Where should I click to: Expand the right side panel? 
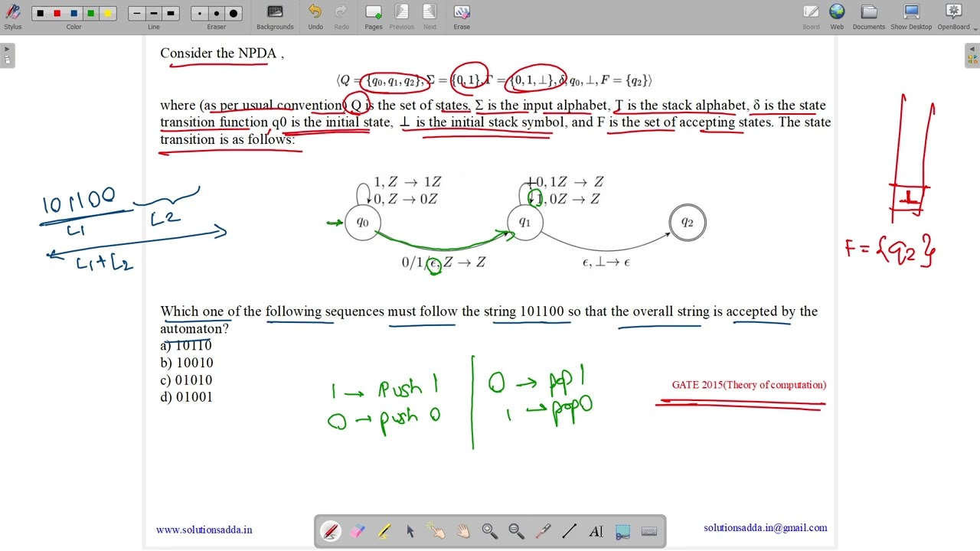(x=972, y=55)
